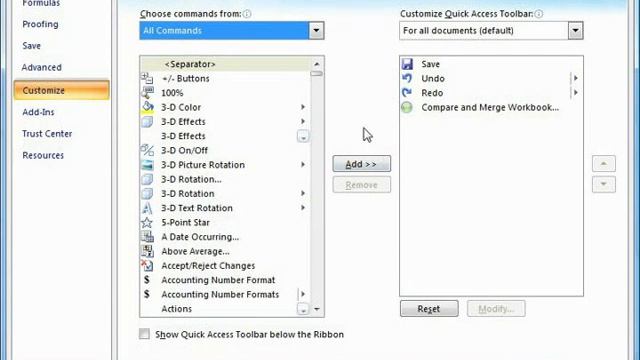Select the 3-D Rotation... command text
The image size is (640, 360).
(x=191, y=179)
